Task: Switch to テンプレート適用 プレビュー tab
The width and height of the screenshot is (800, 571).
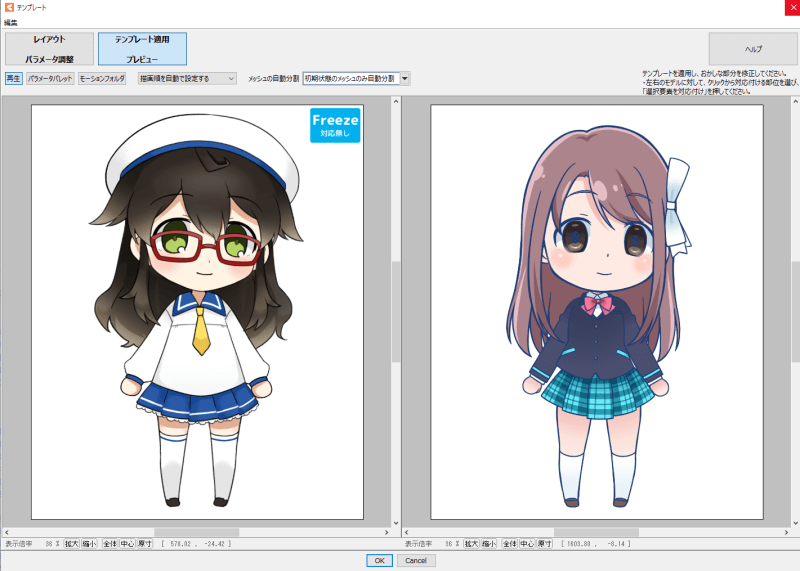Action: pyautogui.click(x=142, y=49)
